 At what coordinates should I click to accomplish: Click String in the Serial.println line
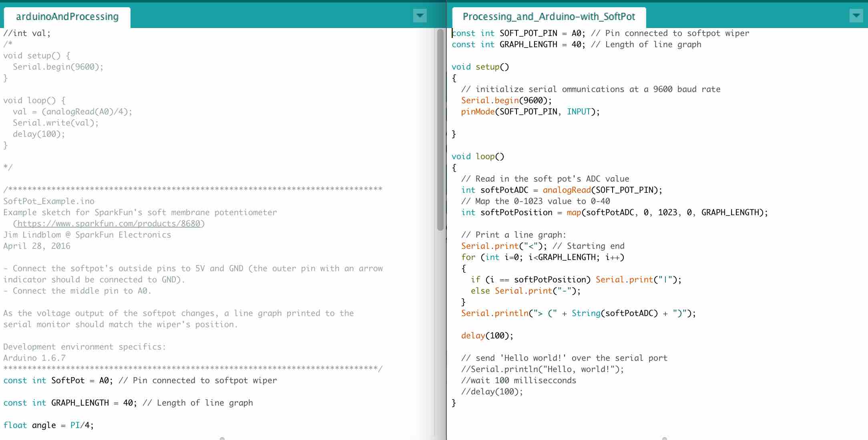click(586, 313)
